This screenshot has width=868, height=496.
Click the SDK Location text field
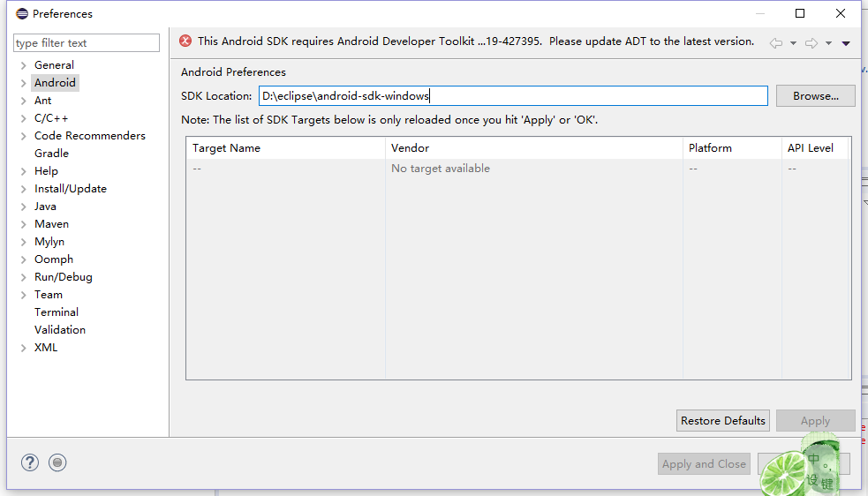click(x=513, y=96)
